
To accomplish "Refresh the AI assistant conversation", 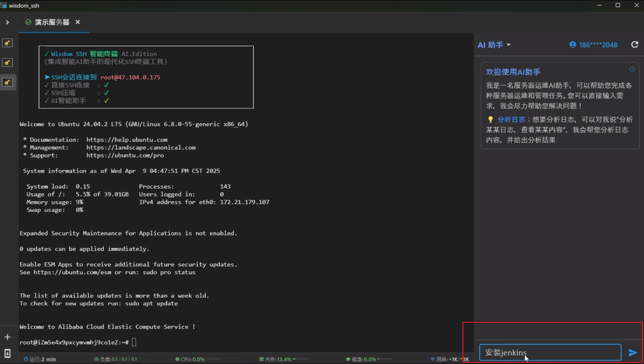I will tap(634, 45).
